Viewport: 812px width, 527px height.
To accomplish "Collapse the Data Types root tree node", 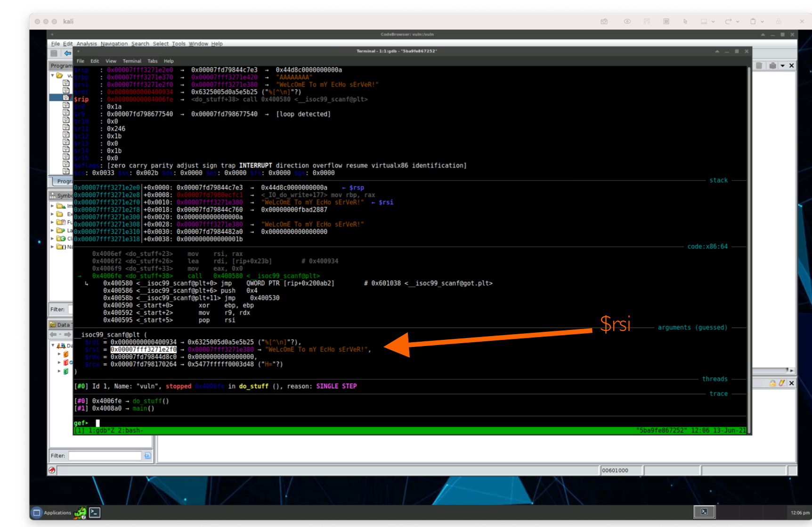I will pyautogui.click(x=53, y=346).
